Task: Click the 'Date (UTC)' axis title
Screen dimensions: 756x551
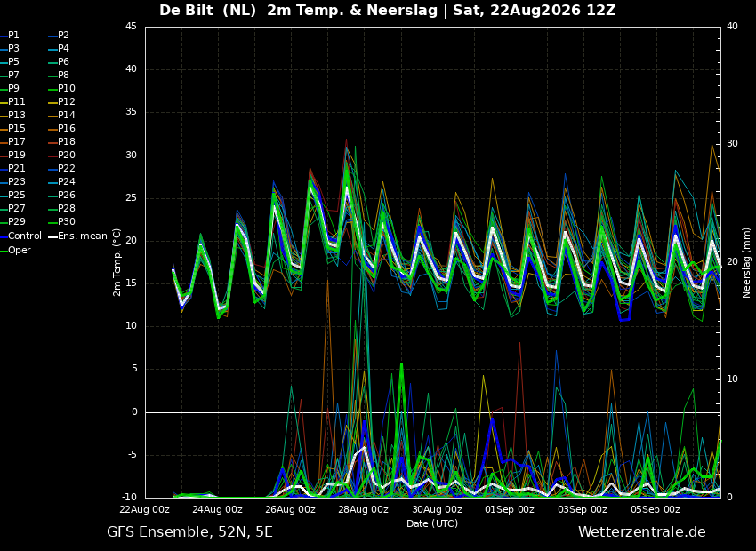Action: coord(432,523)
